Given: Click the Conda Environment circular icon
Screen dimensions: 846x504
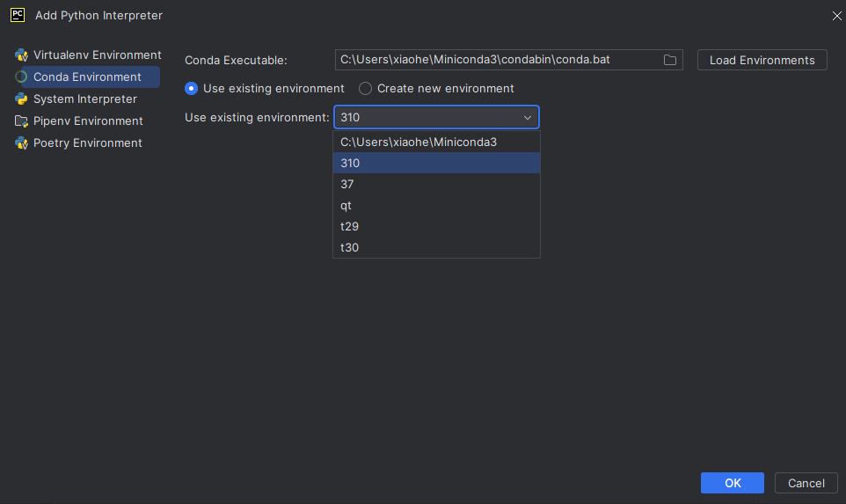Looking at the screenshot, I should (21, 77).
